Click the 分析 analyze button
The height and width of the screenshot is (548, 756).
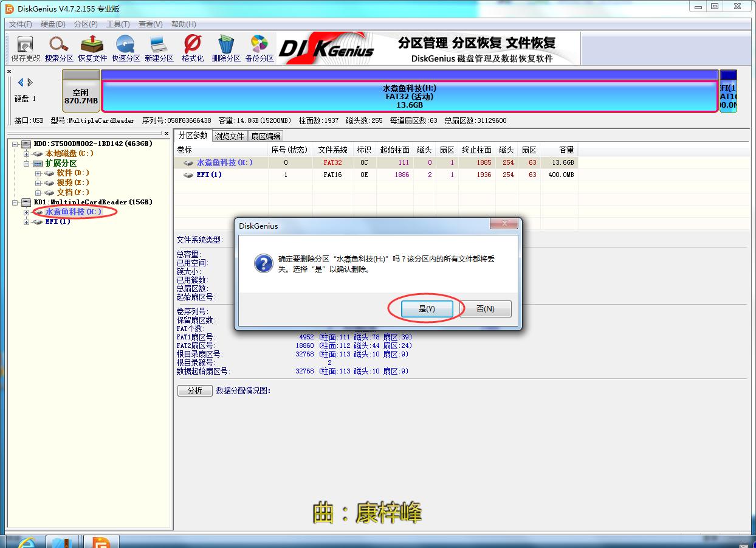[194, 390]
